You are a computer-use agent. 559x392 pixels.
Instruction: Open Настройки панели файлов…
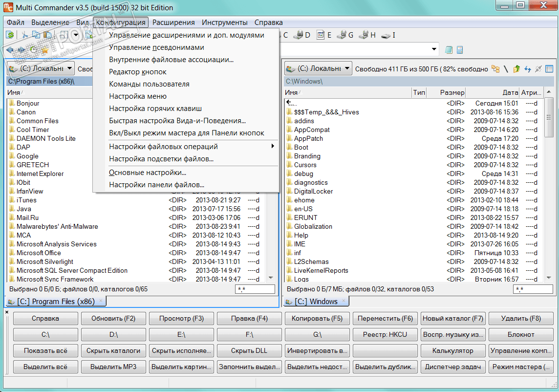coord(185,185)
